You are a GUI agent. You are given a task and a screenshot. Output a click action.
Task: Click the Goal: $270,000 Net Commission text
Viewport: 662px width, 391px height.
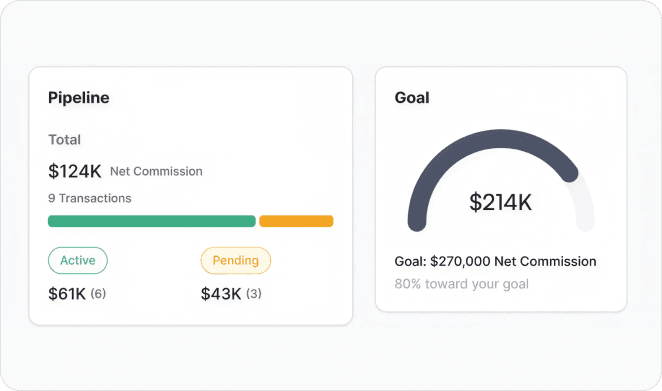coord(495,261)
